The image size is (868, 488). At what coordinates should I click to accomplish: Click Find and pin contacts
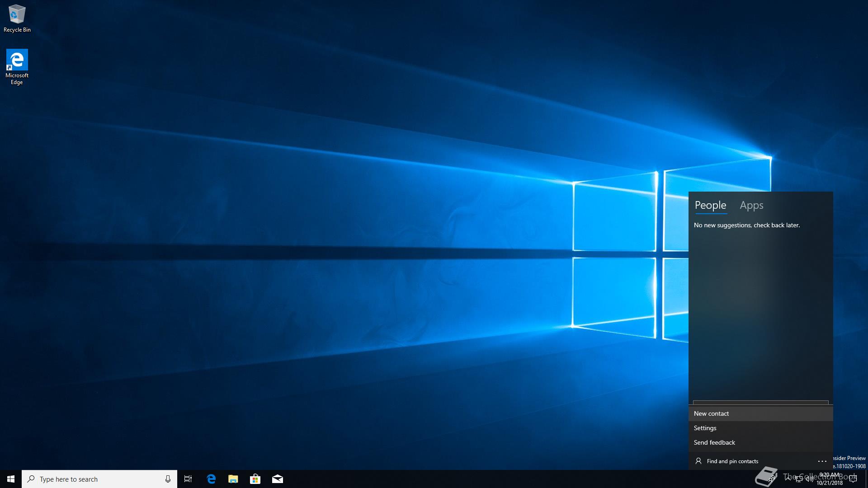pyautogui.click(x=732, y=461)
